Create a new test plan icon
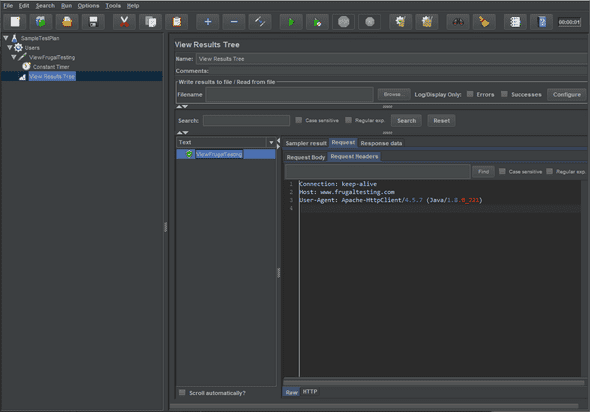The height and width of the screenshot is (412, 590). [15, 22]
